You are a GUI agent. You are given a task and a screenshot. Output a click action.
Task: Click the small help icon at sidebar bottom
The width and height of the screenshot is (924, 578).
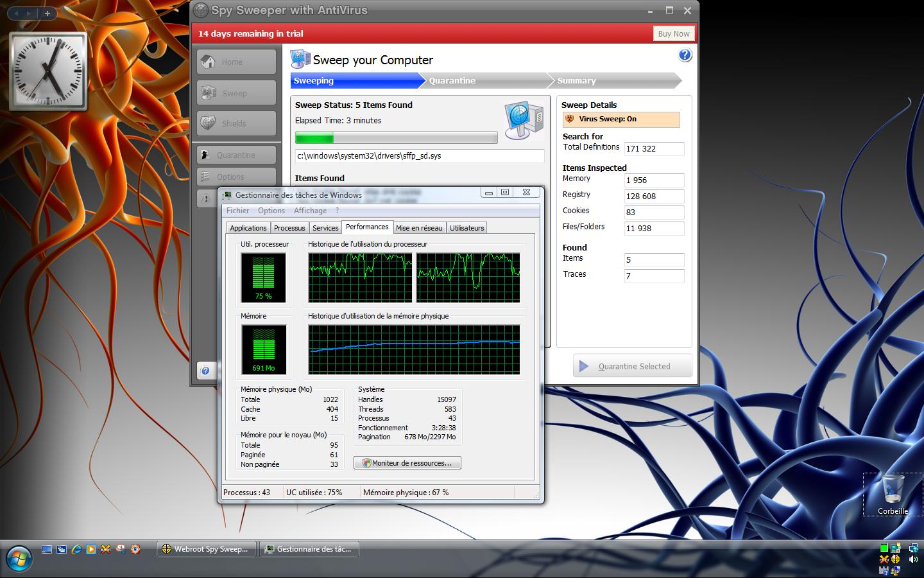click(205, 371)
